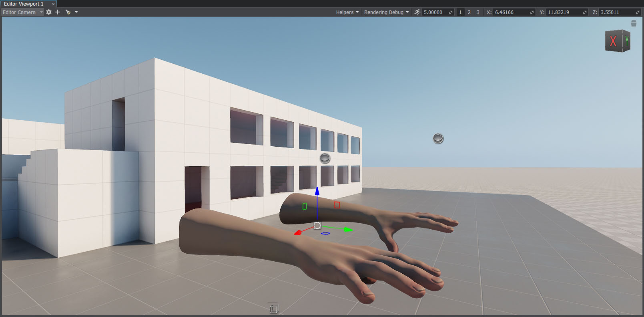Open the Editor Camera dropdown
This screenshot has width=644, height=317.
click(x=22, y=12)
